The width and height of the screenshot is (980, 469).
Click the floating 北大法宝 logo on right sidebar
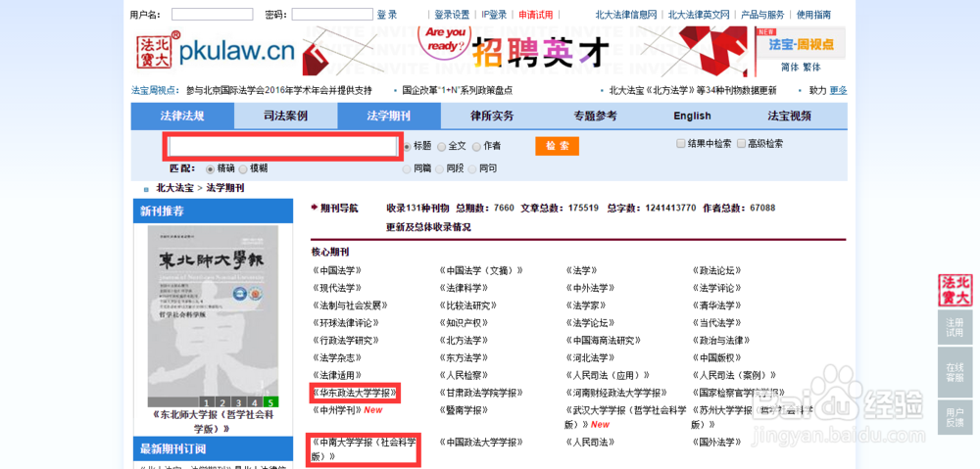955,291
